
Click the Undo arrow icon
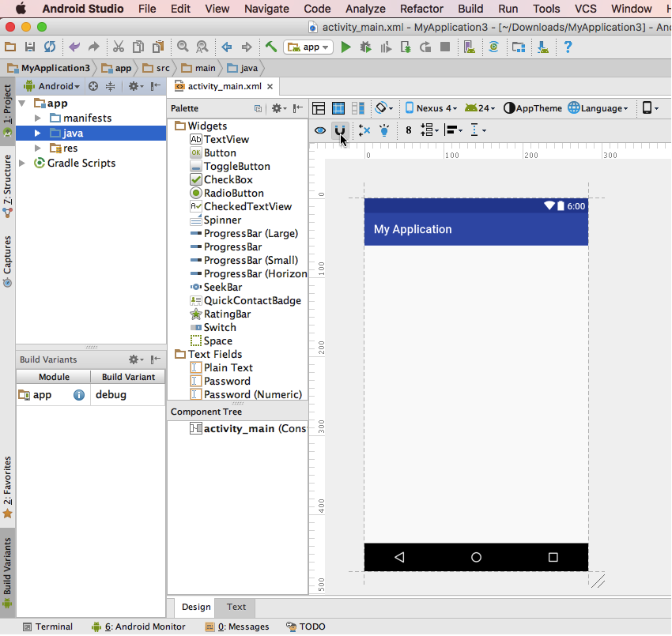tap(74, 47)
